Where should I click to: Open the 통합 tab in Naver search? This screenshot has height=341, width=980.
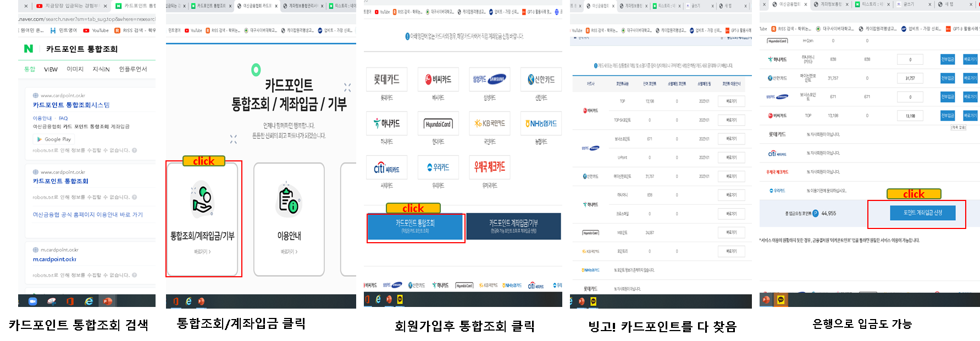(30, 69)
